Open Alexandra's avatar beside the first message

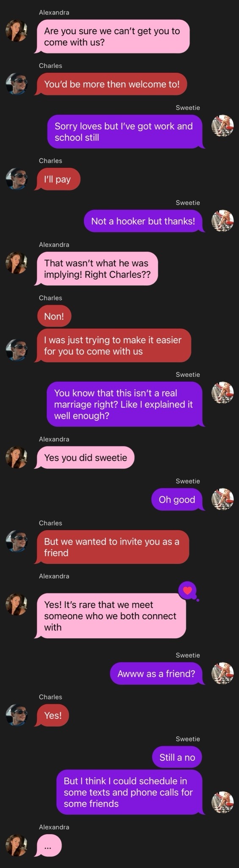coord(16,31)
